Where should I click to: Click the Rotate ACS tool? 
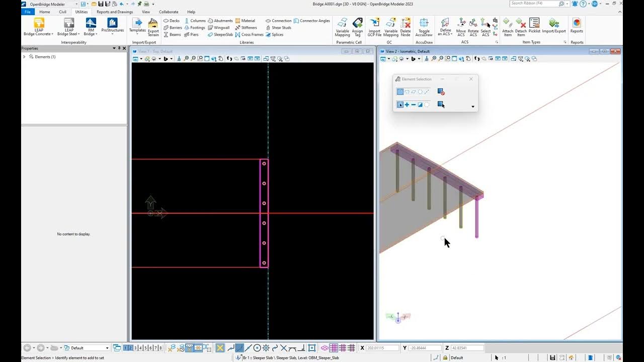(473, 27)
